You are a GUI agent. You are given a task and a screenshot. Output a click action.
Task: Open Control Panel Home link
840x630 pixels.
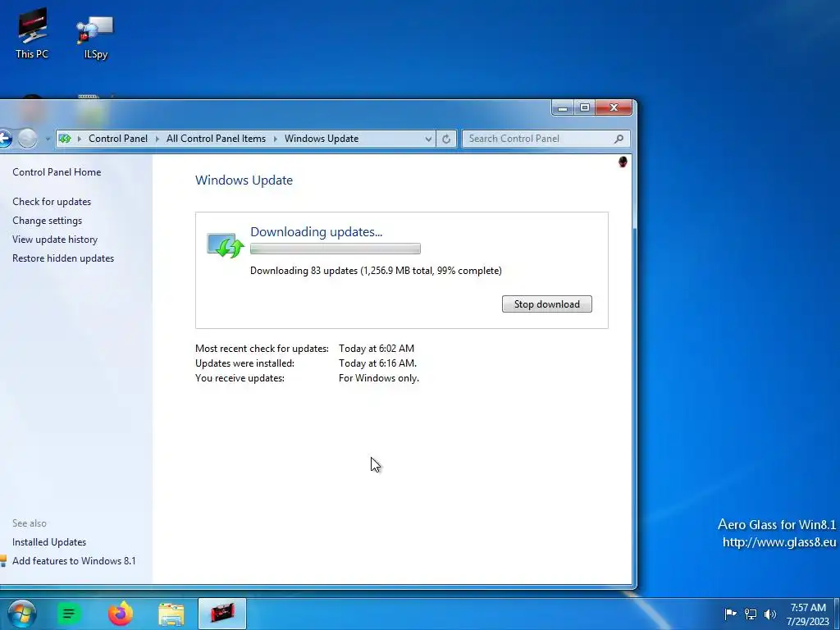[x=57, y=172]
